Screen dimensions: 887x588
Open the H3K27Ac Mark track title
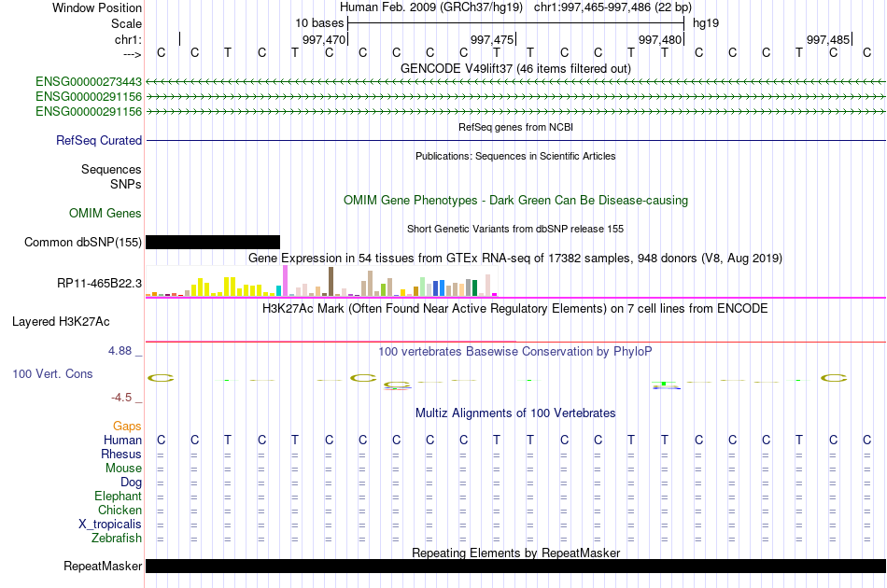coord(515,309)
